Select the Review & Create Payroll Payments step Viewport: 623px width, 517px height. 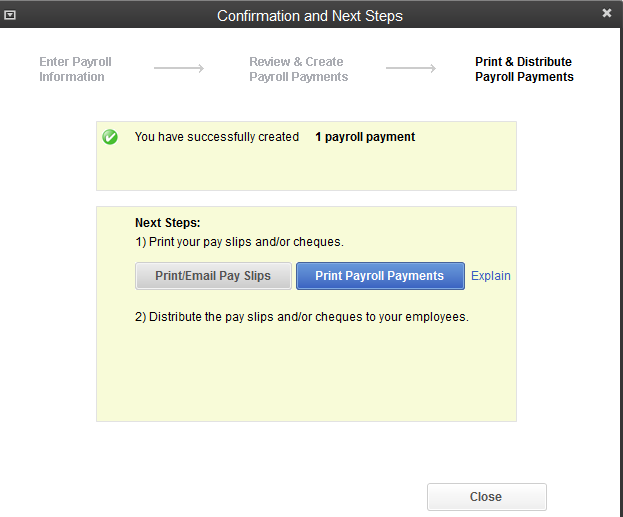[x=298, y=69]
